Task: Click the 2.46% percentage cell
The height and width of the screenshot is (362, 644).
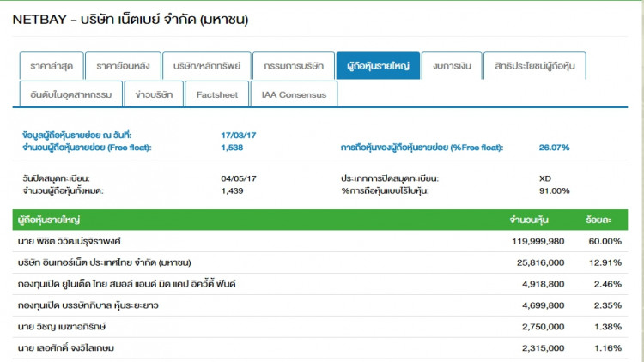Action: (607, 284)
